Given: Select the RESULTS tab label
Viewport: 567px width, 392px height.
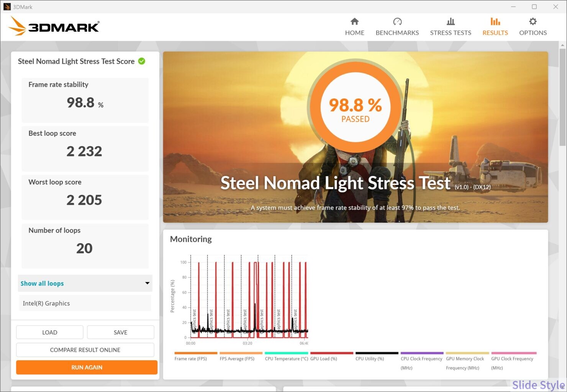Looking at the screenshot, I should (495, 33).
